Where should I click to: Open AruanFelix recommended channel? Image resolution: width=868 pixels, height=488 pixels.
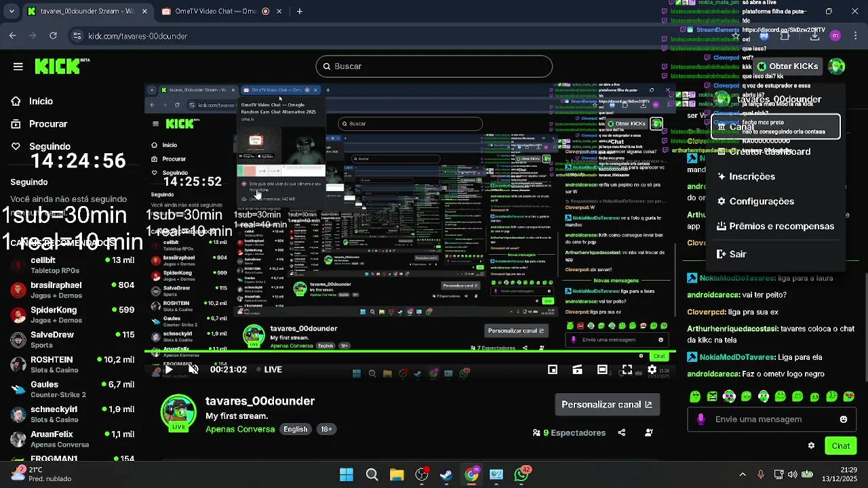point(73,439)
